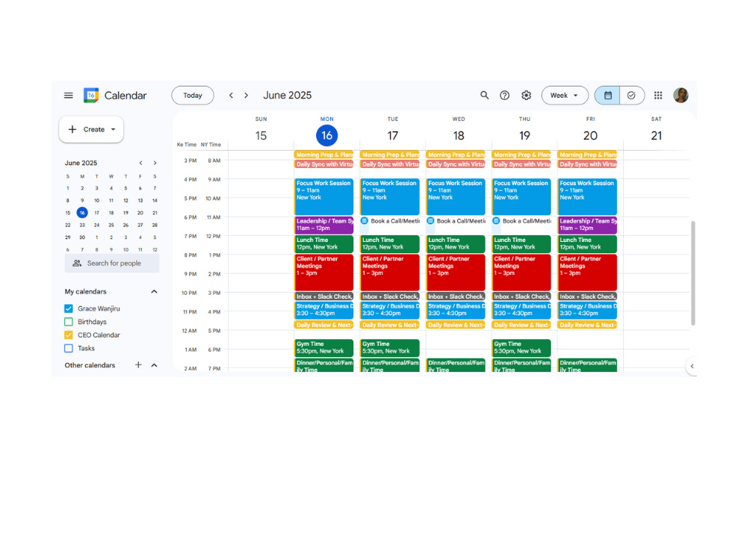Open Thursday Inbox + Slack Check event
747x560 pixels.
click(521, 296)
